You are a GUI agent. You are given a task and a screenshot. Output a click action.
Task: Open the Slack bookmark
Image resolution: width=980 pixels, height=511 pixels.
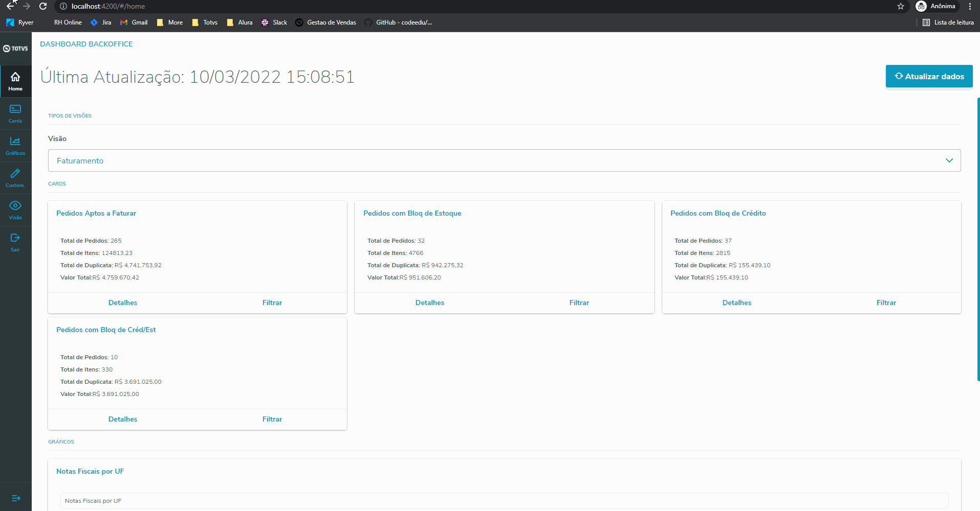274,22
